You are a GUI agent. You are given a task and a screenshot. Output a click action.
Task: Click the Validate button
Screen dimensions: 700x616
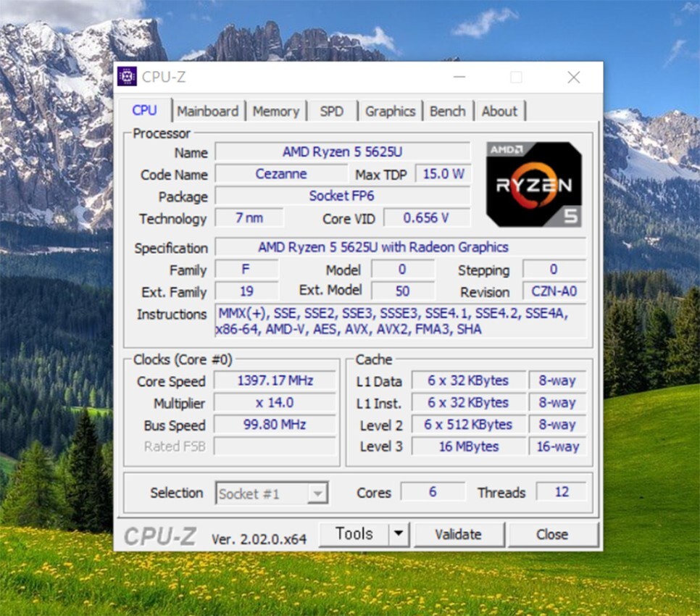[459, 534]
